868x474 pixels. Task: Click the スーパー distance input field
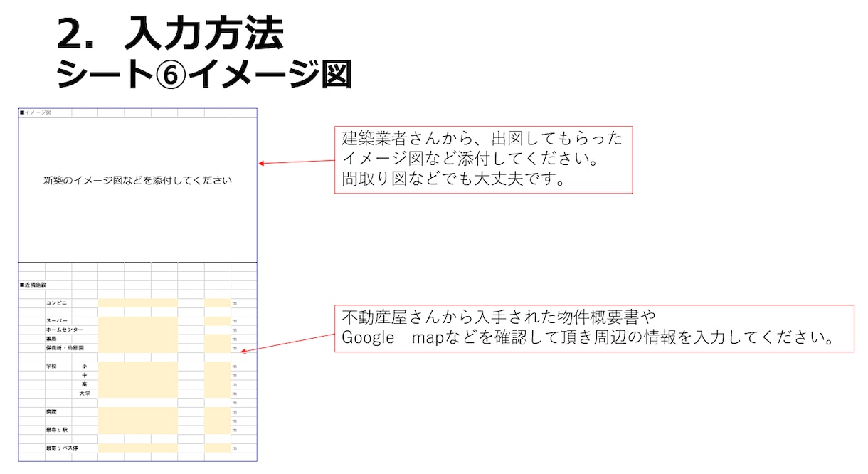pyautogui.click(x=217, y=321)
